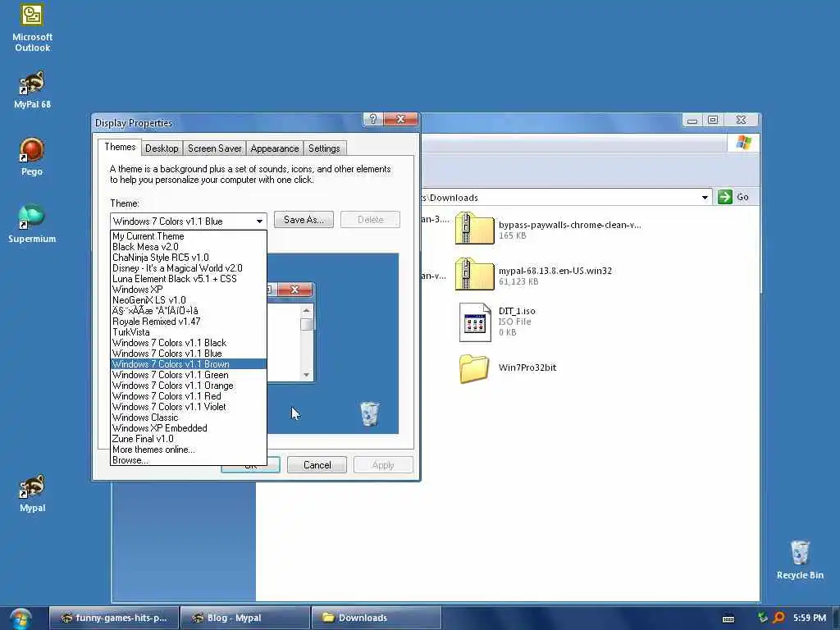Click the Windows flag logo in Downloads window
Viewport: 840px width, 630px height.
pos(743,143)
